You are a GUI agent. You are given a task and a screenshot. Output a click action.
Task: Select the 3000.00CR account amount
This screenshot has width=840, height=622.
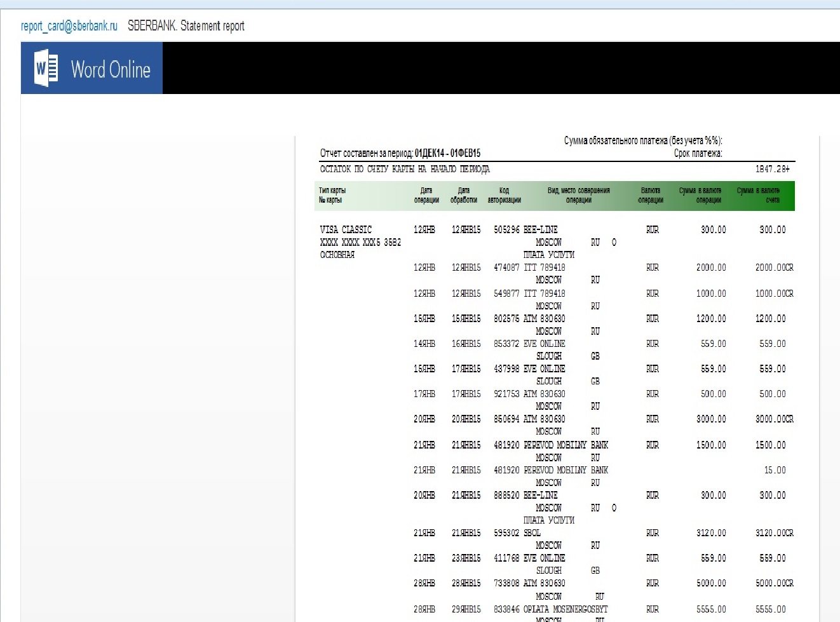coord(774,419)
